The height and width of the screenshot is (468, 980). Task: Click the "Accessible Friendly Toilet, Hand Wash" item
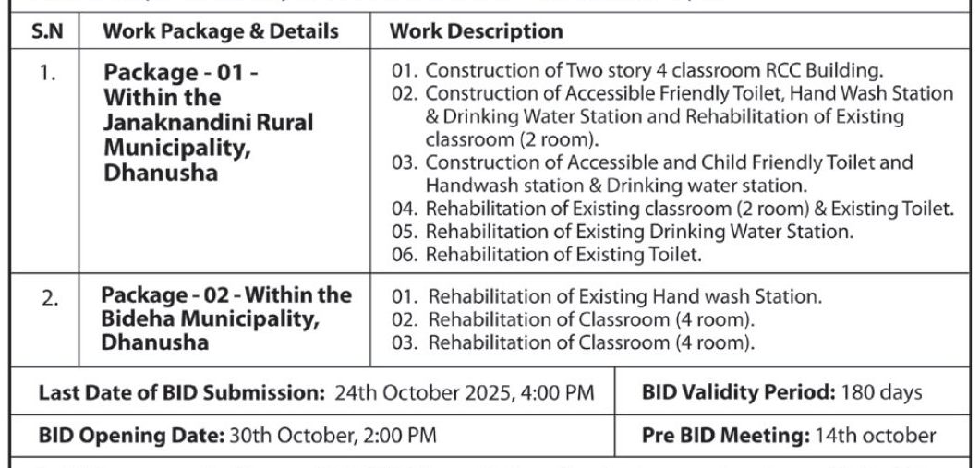point(679,93)
